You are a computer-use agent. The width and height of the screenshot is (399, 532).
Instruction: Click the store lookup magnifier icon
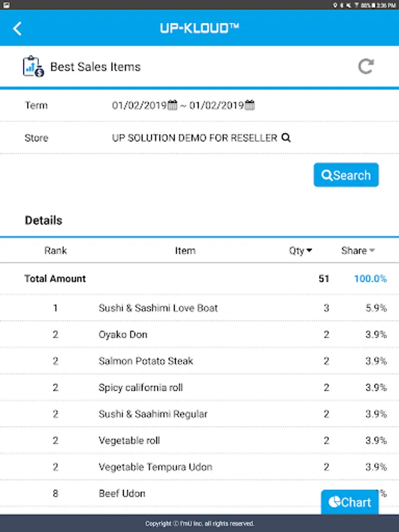286,138
